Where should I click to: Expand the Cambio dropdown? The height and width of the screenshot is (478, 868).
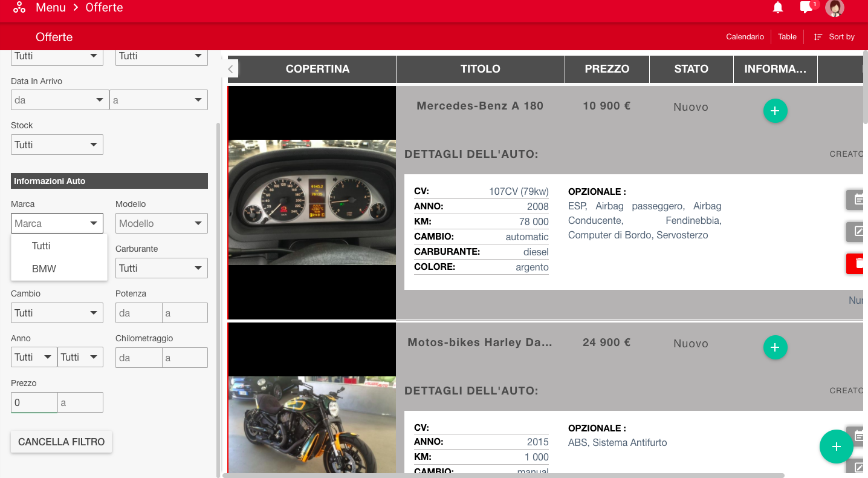click(x=57, y=313)
